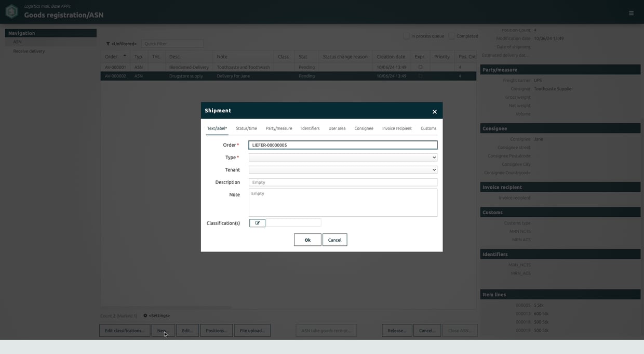644x354 pixels.
Task: Click ASN take goods receipt... button
Action: click(x=326, y=331)
